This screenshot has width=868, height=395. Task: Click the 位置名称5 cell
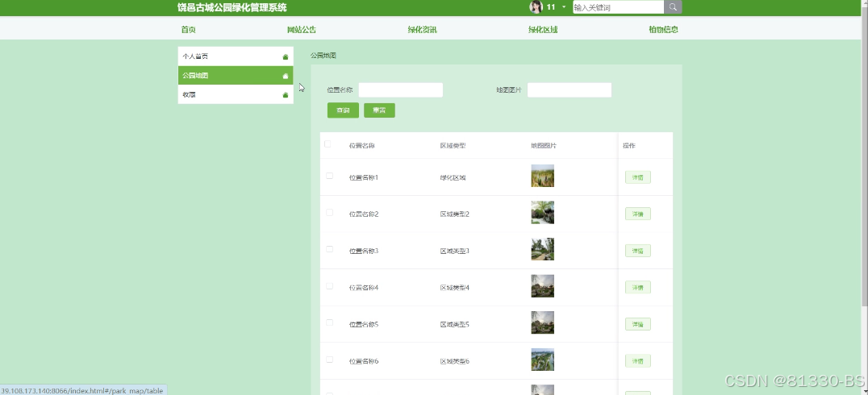click(364, 325)
